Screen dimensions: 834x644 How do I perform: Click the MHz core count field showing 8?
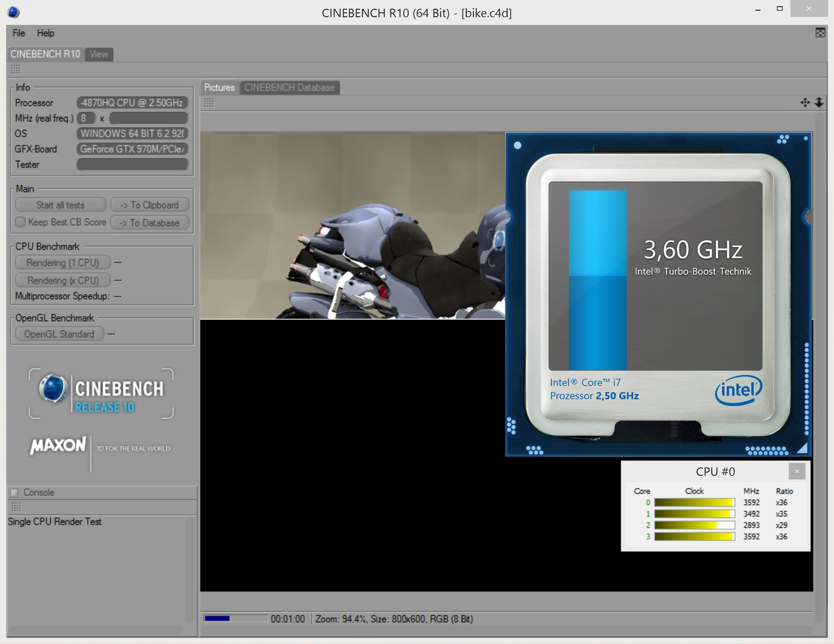coord(86,118)
